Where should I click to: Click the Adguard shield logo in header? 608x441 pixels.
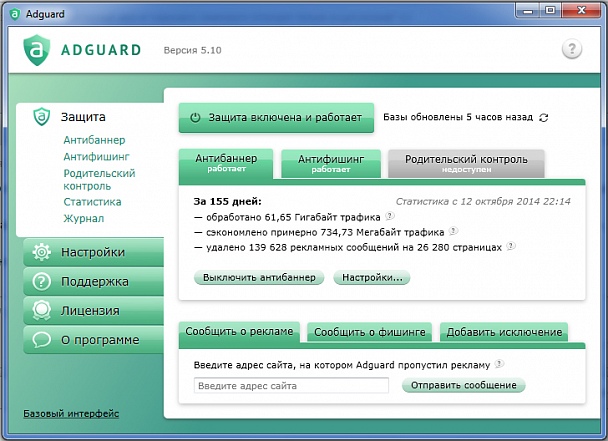[37, 50]
